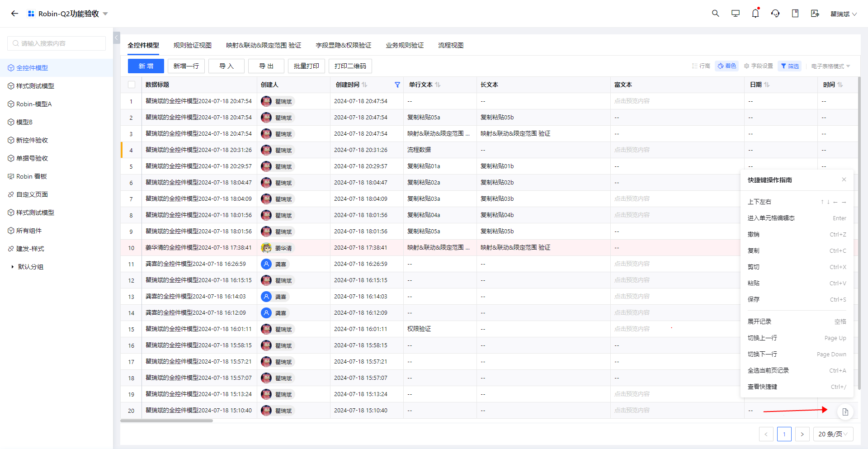Sort by the 日期 column sort icon

(x=767, y=85)
